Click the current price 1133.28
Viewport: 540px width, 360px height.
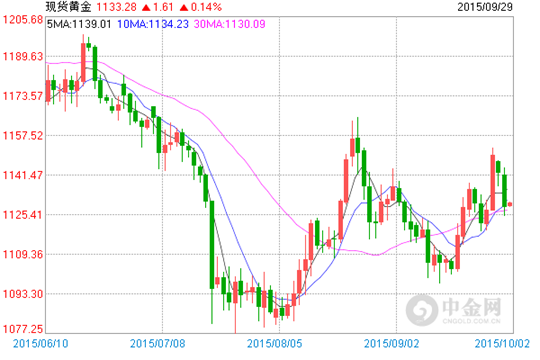pos(116,7)
